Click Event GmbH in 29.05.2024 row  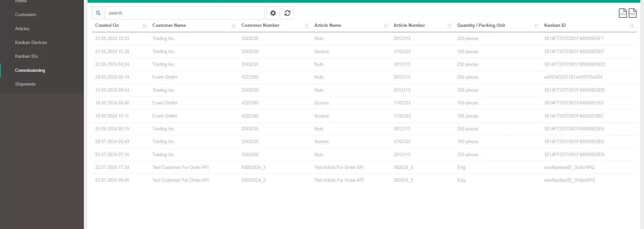[x=165, y=77]
